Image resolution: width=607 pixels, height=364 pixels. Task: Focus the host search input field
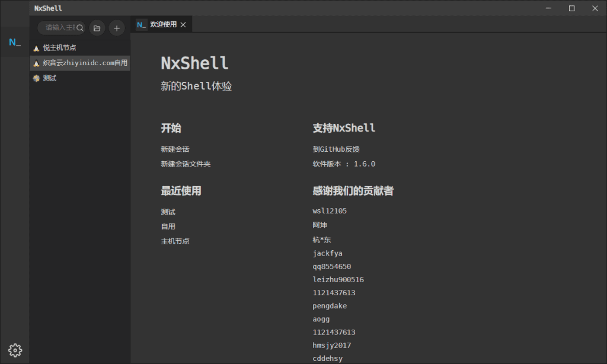pos(59,28)
